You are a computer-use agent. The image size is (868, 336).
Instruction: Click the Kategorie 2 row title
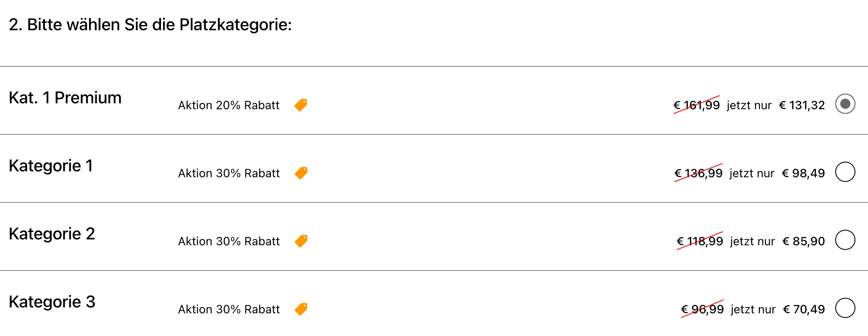pyautogui.click(x=52, y=234)
